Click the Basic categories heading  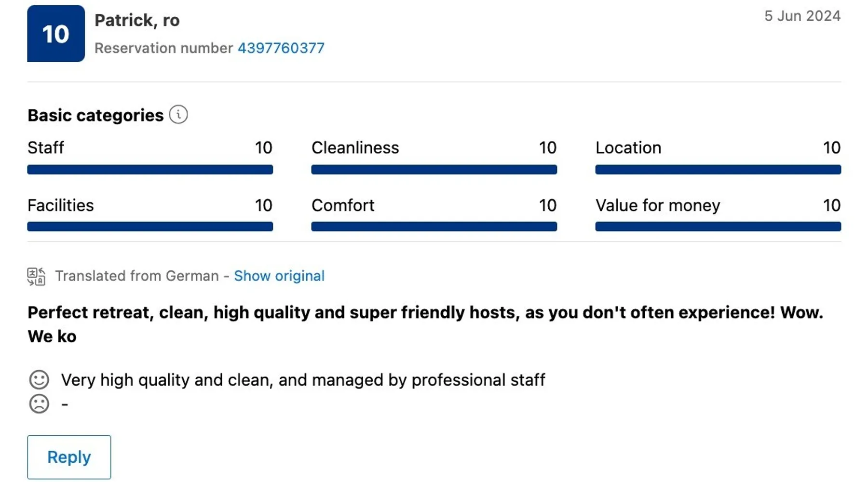pos(95,116)
